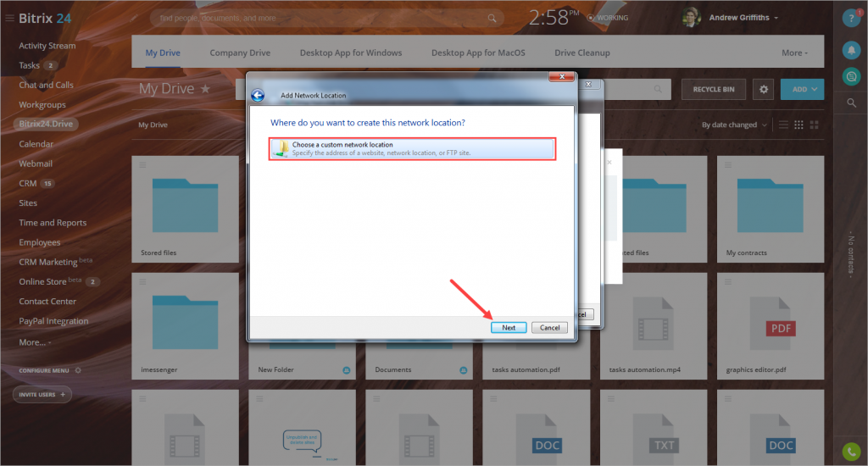Open tasks automation.mp4 file
Image resolution: width=868 pixels, height=466 pixels.
tap(654, 326)
